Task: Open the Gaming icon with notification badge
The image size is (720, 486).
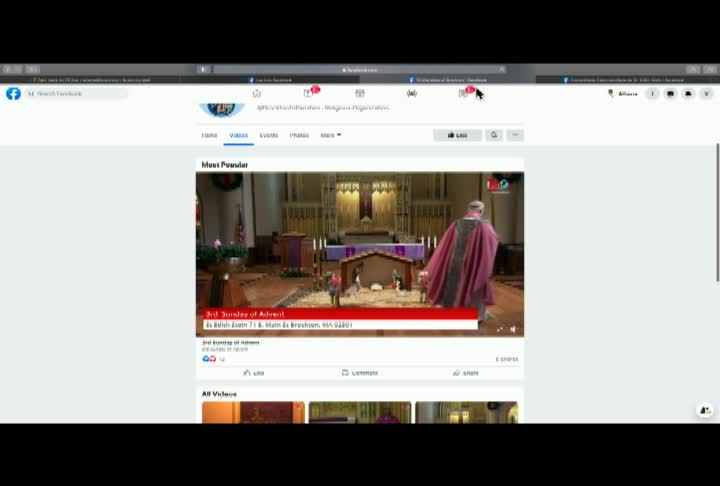Action: [x=465, y=93]
